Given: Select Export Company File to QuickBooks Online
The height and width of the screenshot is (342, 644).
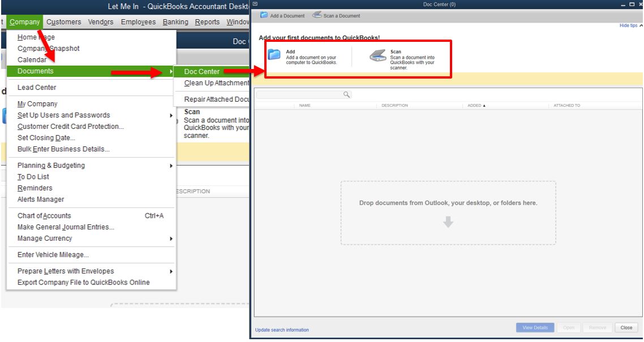Looking at the screenshot, I should click(83, 282).
